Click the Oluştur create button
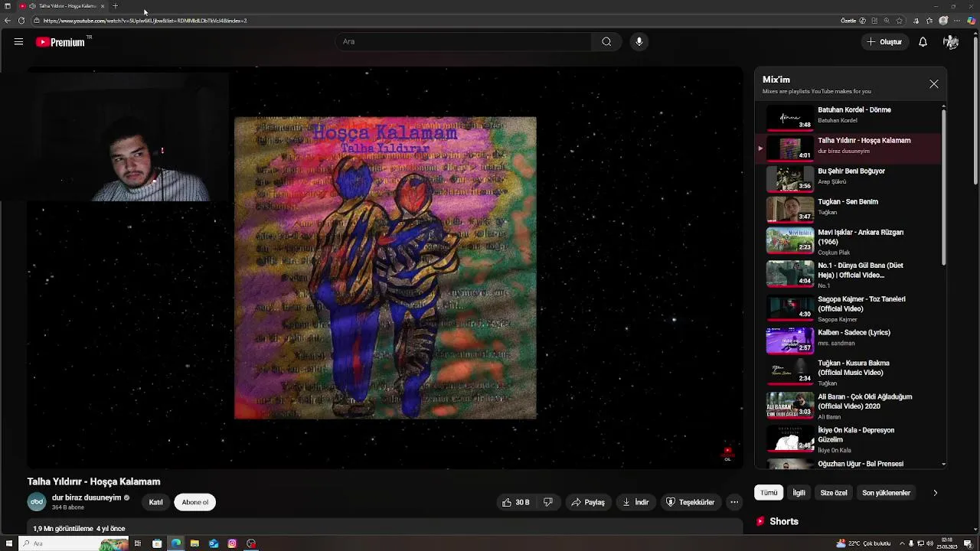Screen dimensions: 980x551 click(x=884, y=42)
